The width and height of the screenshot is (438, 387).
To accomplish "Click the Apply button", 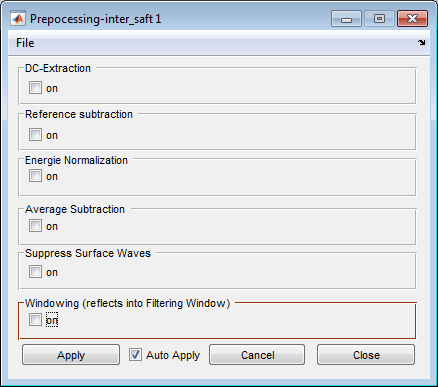I will coord(71,355).
